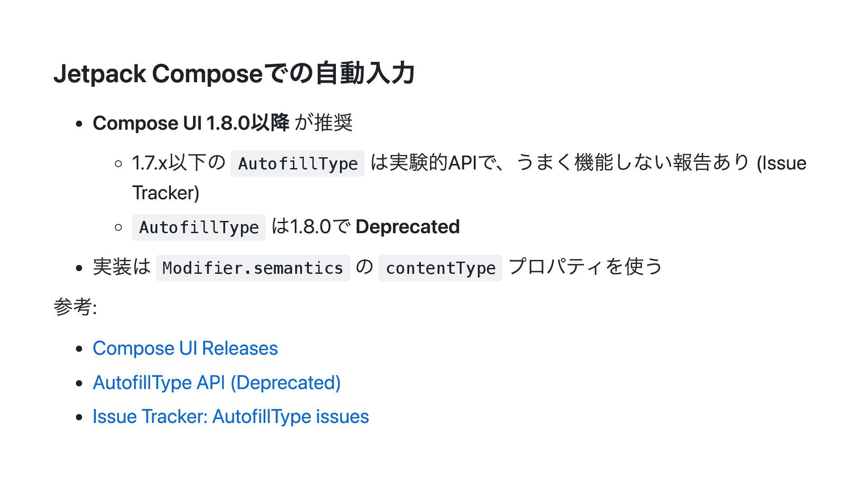Select the bold text Compose UI 1.8.0以降

pos(191,123)
